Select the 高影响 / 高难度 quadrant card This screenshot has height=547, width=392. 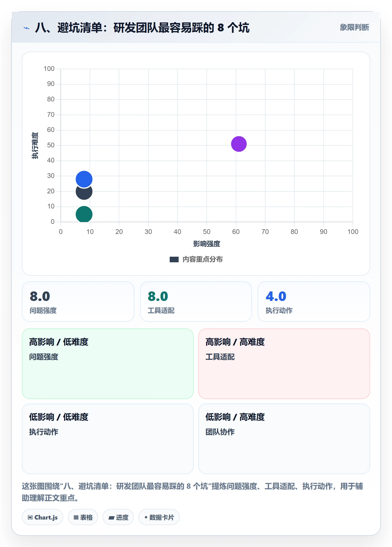(x=284, y=364)
